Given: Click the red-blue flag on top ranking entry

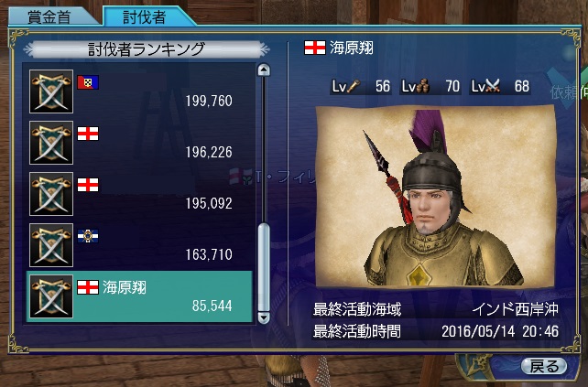Looking at the screenshot, I should pos(88,82).
